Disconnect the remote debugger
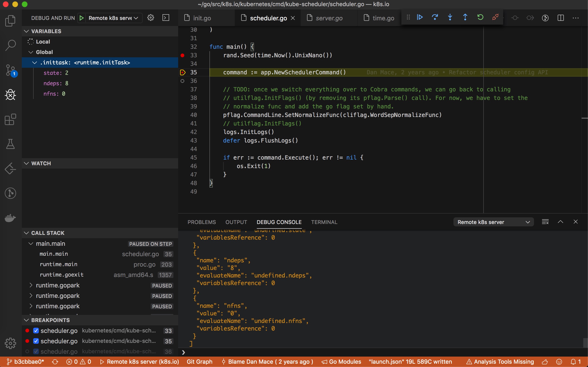The height and width of the screenshot is (367, 588). (x=495, y=18)
